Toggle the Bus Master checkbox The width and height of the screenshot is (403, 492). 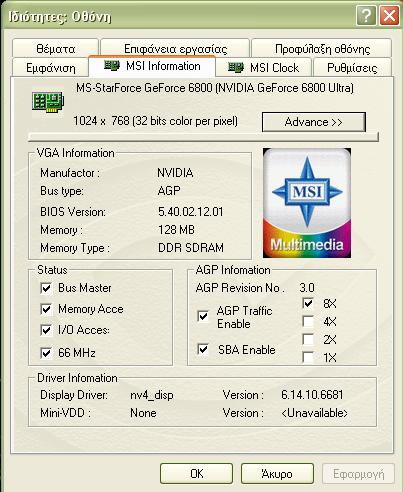pyautogui.click(x=46, y=288)
